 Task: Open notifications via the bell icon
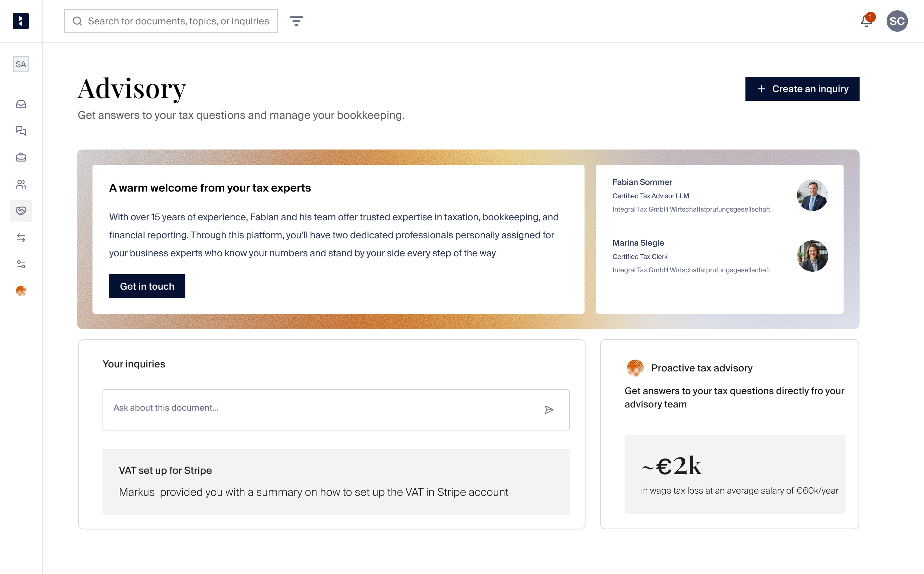click(x=866, y=21)
